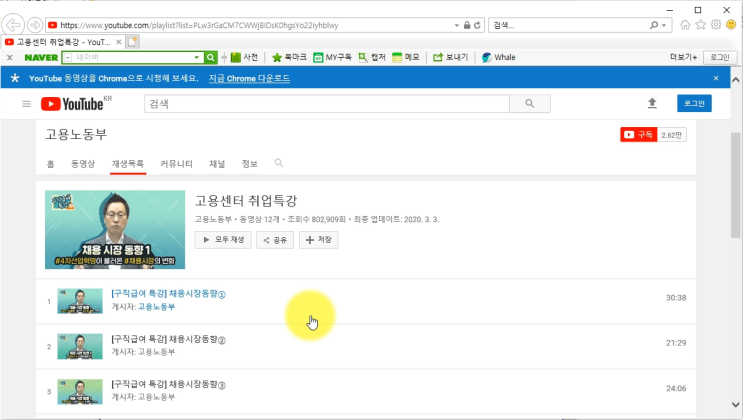The width and height of the screenshot is (743, 420).
Task: Click the 캡처 capture toolbar item
Action: (x=372, y=57)
